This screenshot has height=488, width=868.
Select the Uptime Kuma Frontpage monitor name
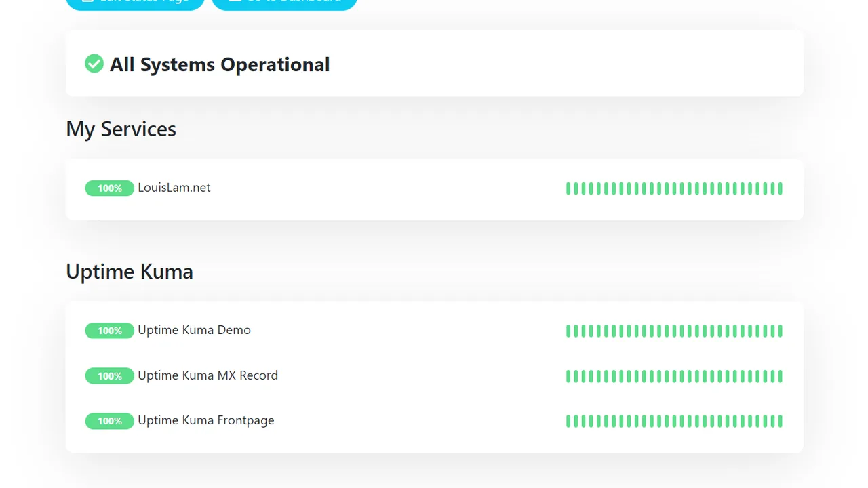(206, 420)
